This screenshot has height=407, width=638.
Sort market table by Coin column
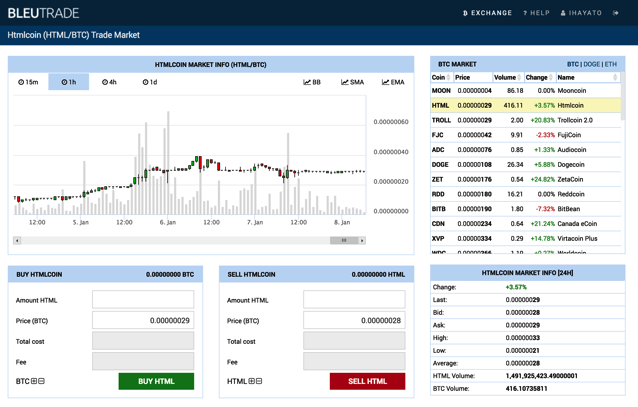coord(441,77)
